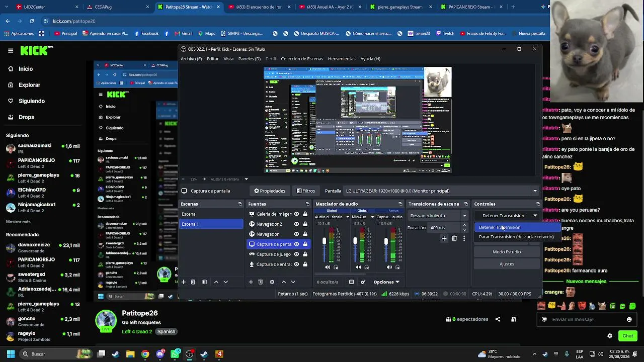Viewport: 644px width, 362px height.
Task: Mute the Audio del escritorio speaker icon
Action: 328,267
